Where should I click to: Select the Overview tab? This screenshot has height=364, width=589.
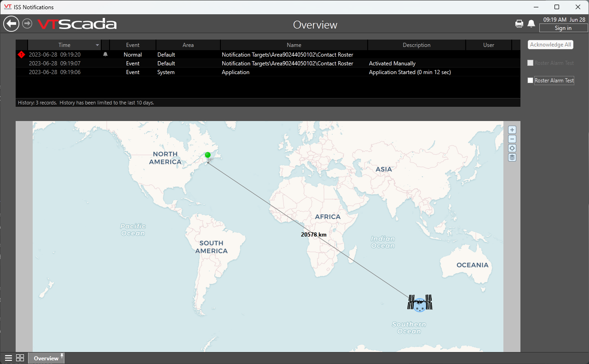[x=46, y=358]
